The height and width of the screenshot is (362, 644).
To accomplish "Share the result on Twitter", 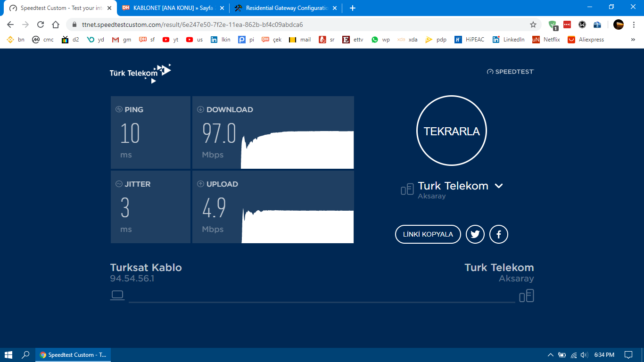I will tap(475, 234).
